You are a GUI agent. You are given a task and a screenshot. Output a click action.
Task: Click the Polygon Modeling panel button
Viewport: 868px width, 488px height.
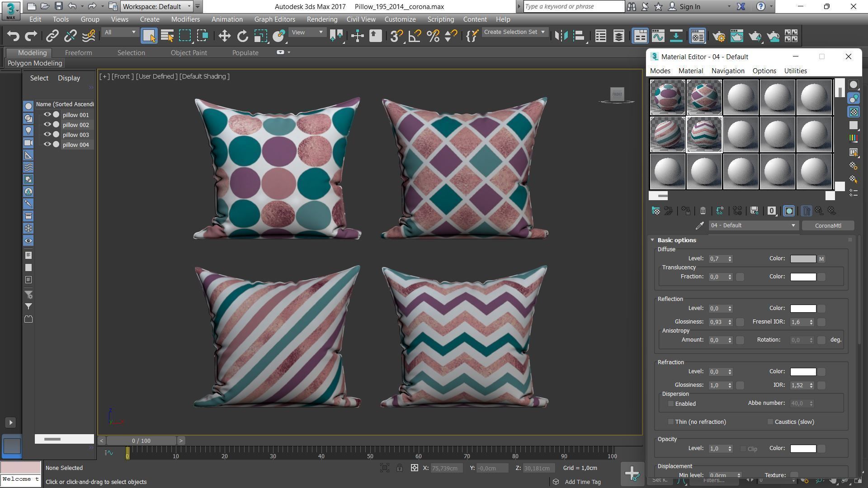pos(35,63)
